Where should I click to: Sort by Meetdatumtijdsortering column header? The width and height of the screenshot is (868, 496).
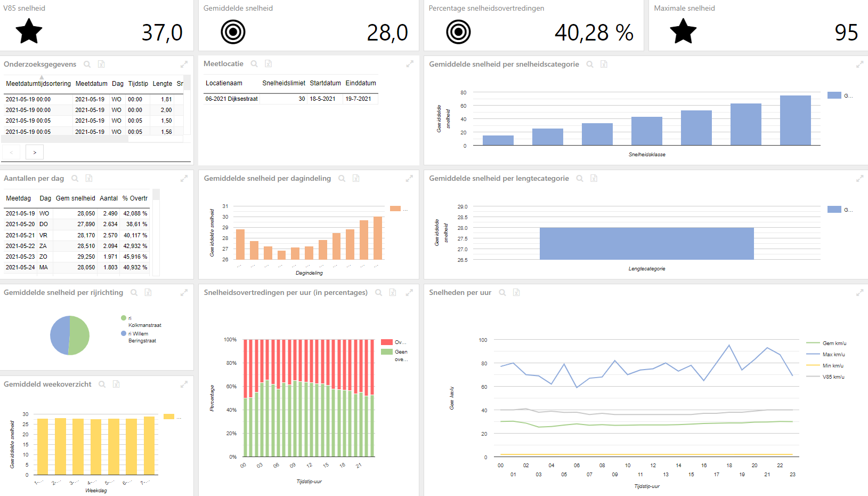[x=38, y=84]
